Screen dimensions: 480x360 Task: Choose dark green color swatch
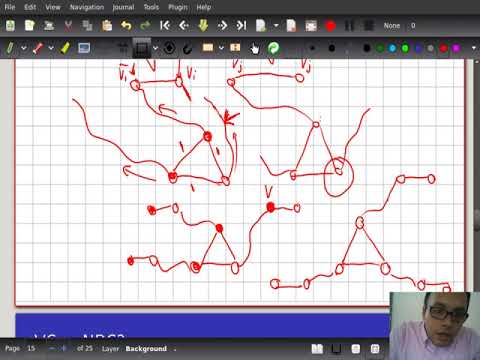tap(380, 48)
